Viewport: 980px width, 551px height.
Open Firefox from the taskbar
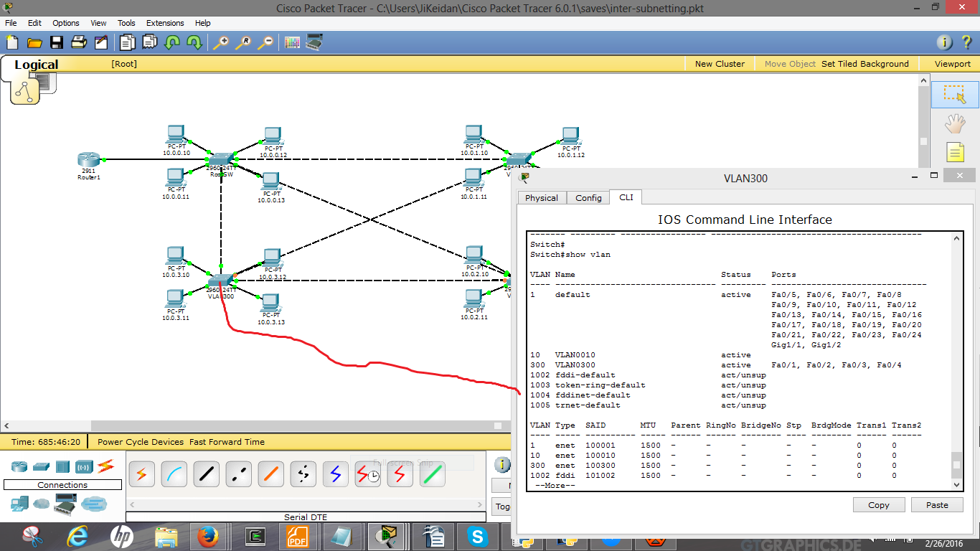click(208, 536)
